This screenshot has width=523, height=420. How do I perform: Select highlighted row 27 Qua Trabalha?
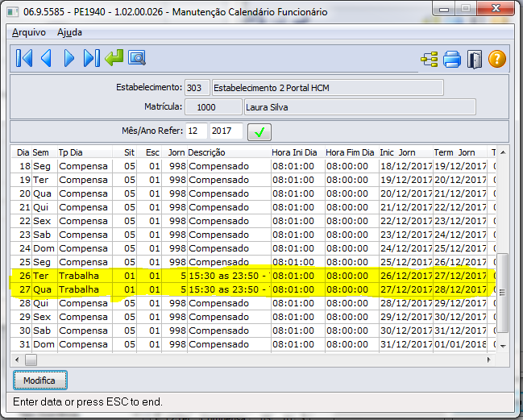[x=253, y=289]
